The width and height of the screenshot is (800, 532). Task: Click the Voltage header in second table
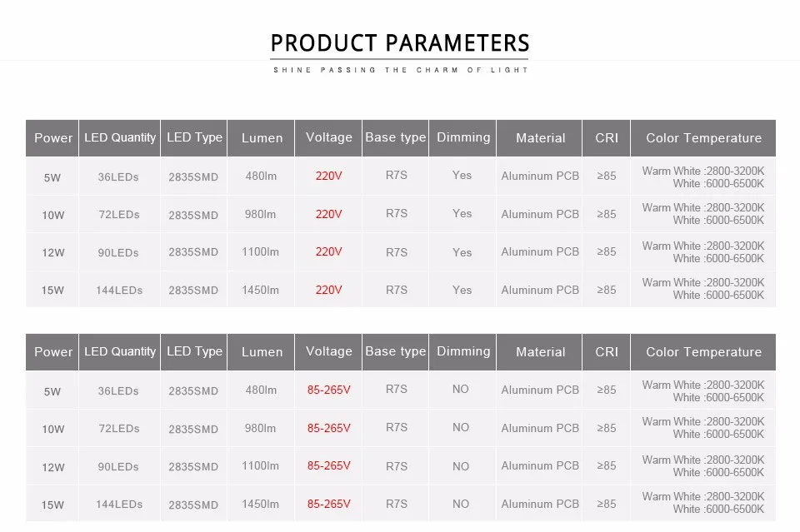[x=328, y=351]
